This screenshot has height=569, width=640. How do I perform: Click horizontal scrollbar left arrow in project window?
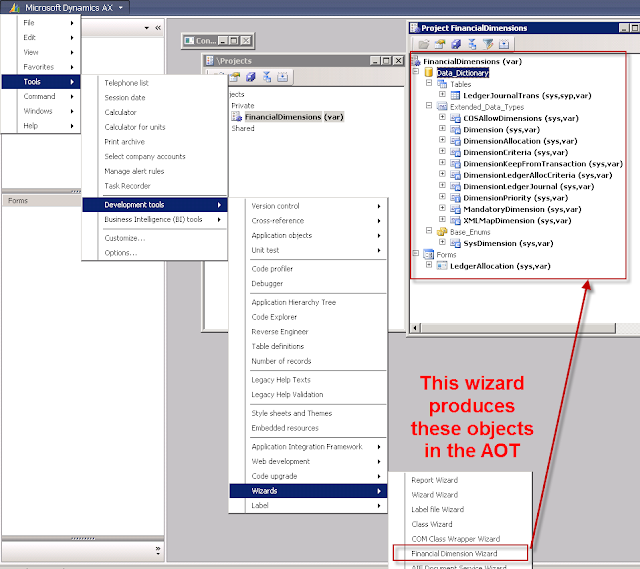(416, 328)
